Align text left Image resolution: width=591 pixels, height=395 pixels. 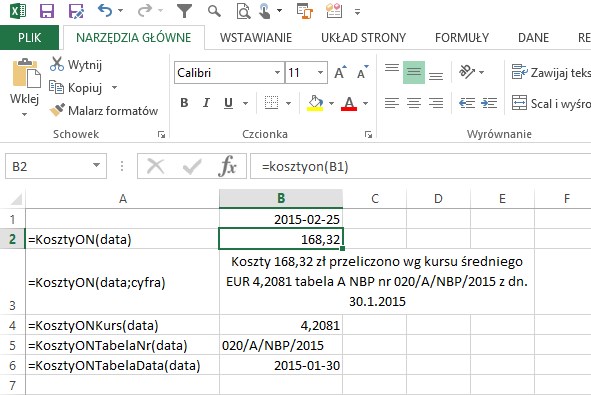392,103
